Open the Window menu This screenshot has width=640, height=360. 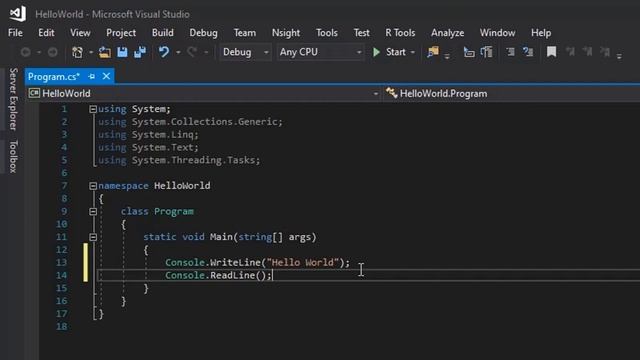tap(497, 33)
